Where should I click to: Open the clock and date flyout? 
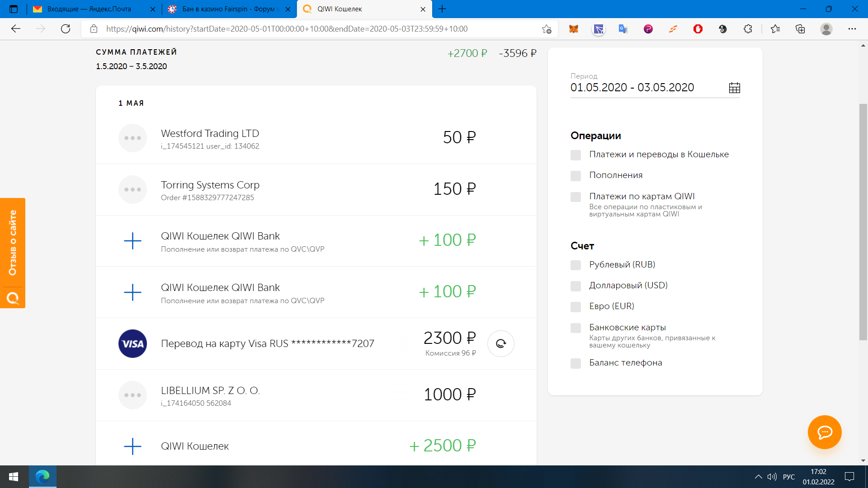click(x=819, y=477)
